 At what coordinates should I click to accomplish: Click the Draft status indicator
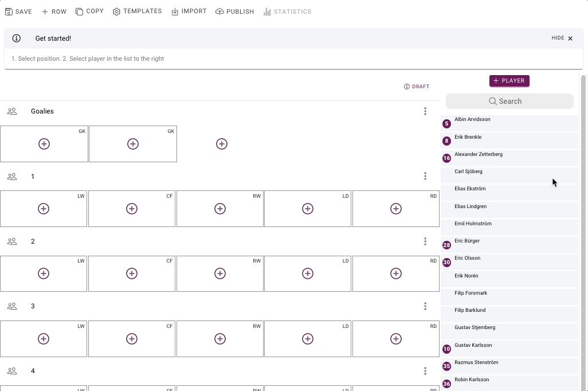[417, 87]
